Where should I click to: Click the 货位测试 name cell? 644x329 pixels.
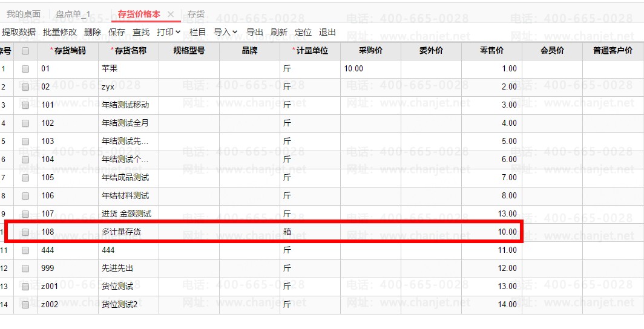click(x=128, y=286)
